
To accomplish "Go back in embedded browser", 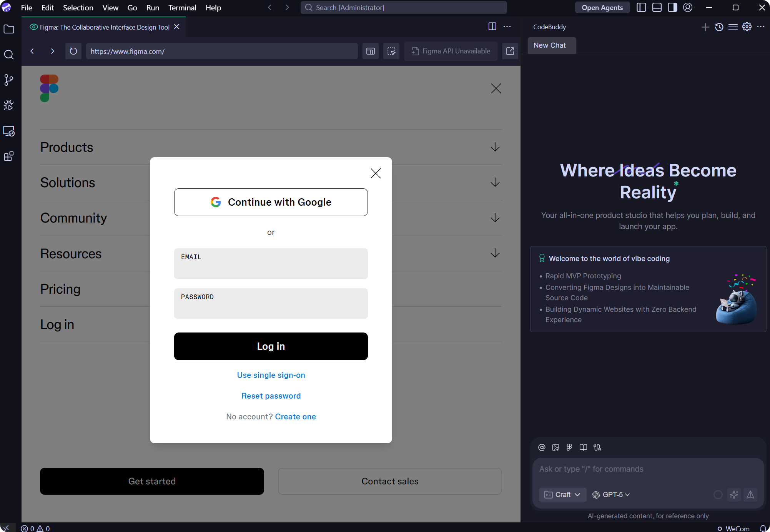I will pos(32,51).
